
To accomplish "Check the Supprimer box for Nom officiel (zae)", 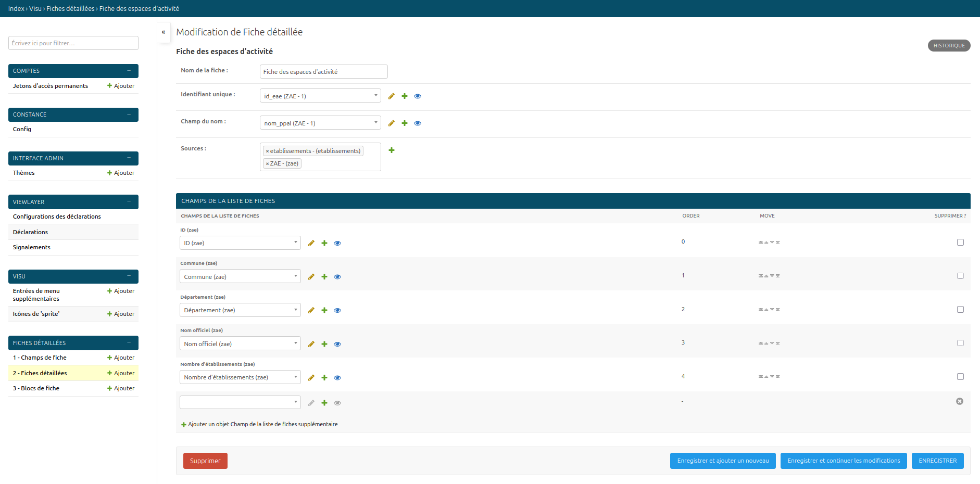I will (960, 343).
